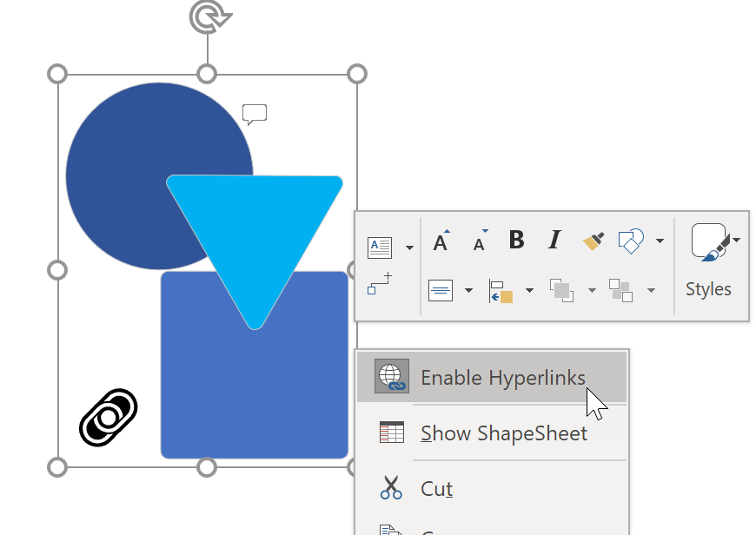Click the Edit Text icon
756x535 pixels.
(x=380, y=246)
